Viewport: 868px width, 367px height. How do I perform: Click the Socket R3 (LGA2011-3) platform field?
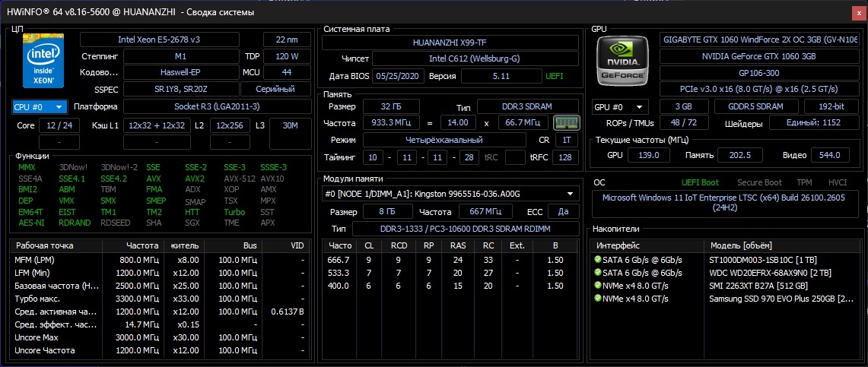point(217,106)
